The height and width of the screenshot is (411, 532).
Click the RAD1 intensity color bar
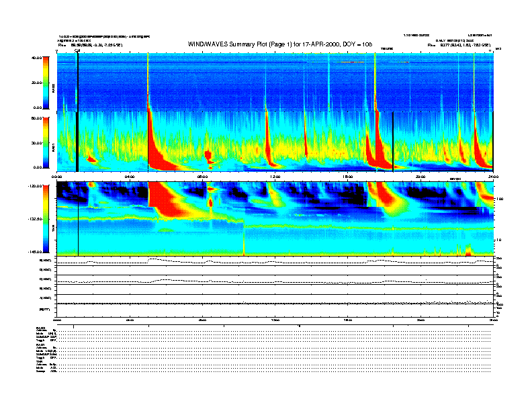[x=46, y=142]
